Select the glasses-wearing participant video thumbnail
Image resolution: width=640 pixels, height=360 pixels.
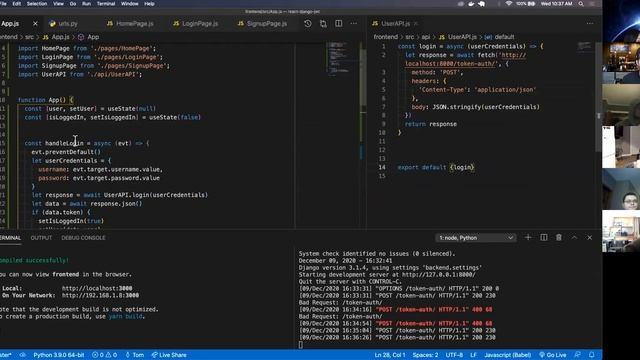click(x=621, y=189)
